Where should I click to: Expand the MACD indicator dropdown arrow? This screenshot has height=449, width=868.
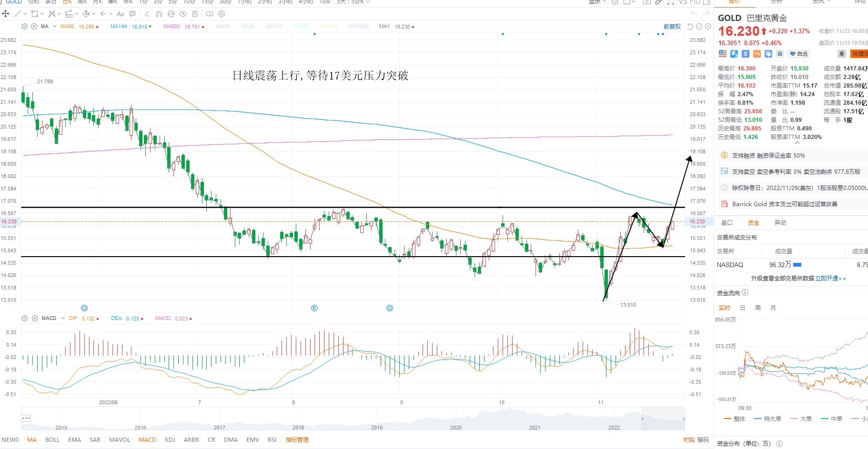point(63,318)
